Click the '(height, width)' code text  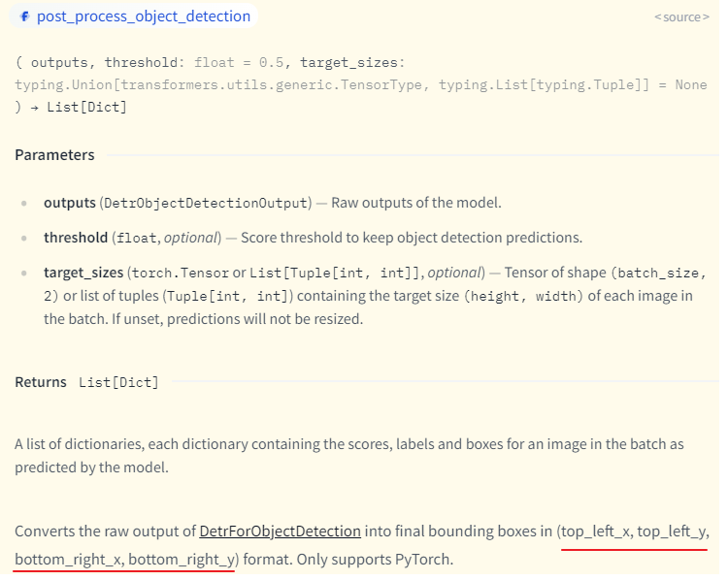point(524,296)
